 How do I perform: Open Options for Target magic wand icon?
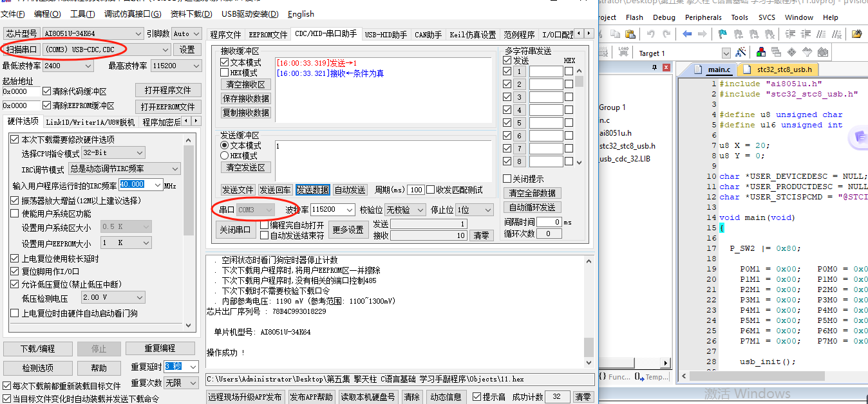(741, 52)
